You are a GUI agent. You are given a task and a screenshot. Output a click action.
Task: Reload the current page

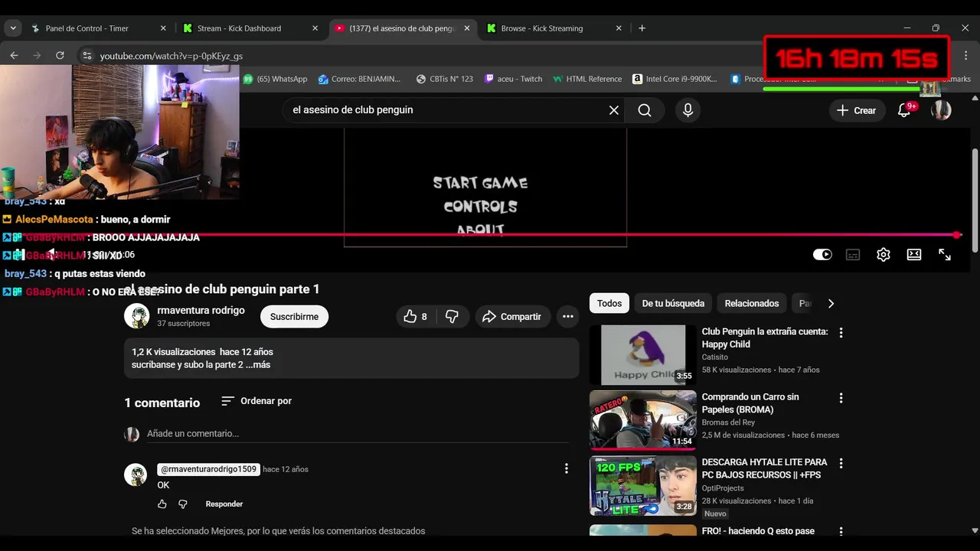coord(60,55)
